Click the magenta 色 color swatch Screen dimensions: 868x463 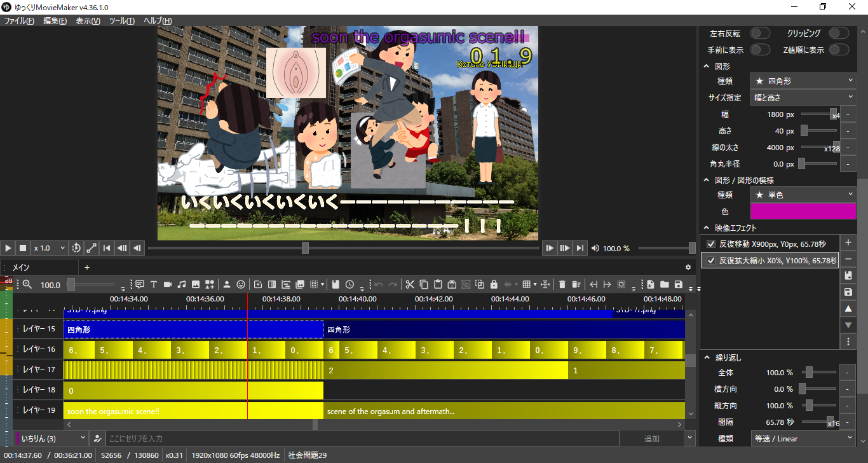(x=803, y=211)
